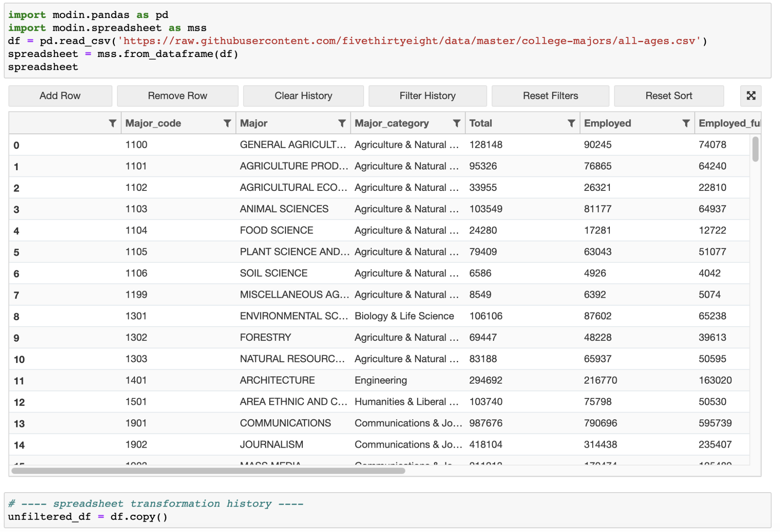Select cell FOOD SCIENCE
Screen dimensions: 780x532
pyautogui.click(x=293, y=231)
